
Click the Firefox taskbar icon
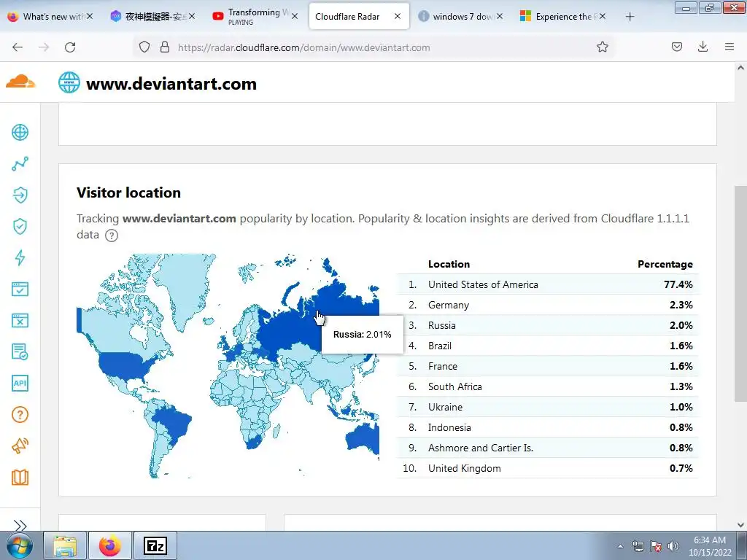[110, 545]
